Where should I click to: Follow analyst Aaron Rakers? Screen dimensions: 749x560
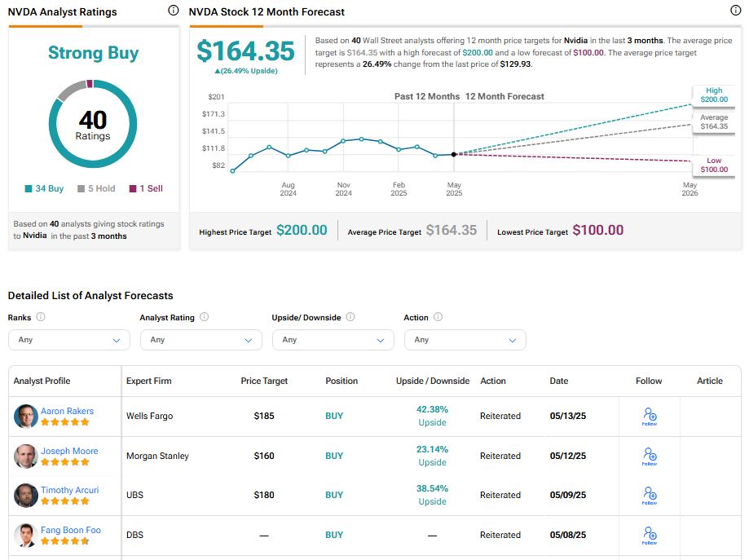pos(650,417)
